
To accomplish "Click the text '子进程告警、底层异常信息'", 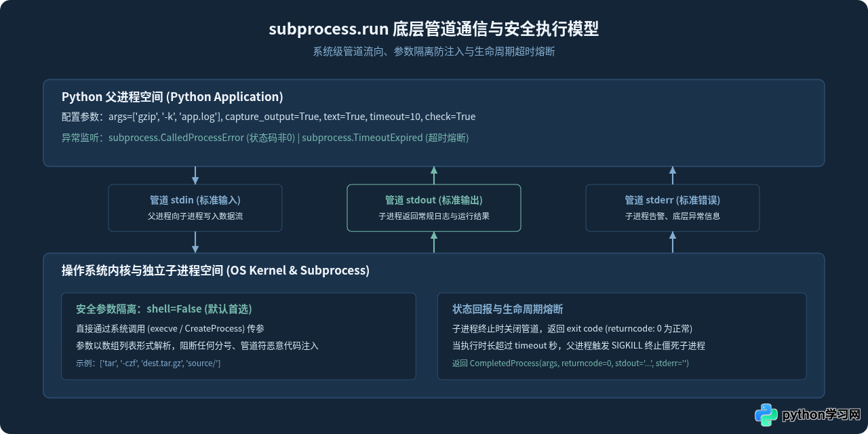I will click(x=673, y=216).
